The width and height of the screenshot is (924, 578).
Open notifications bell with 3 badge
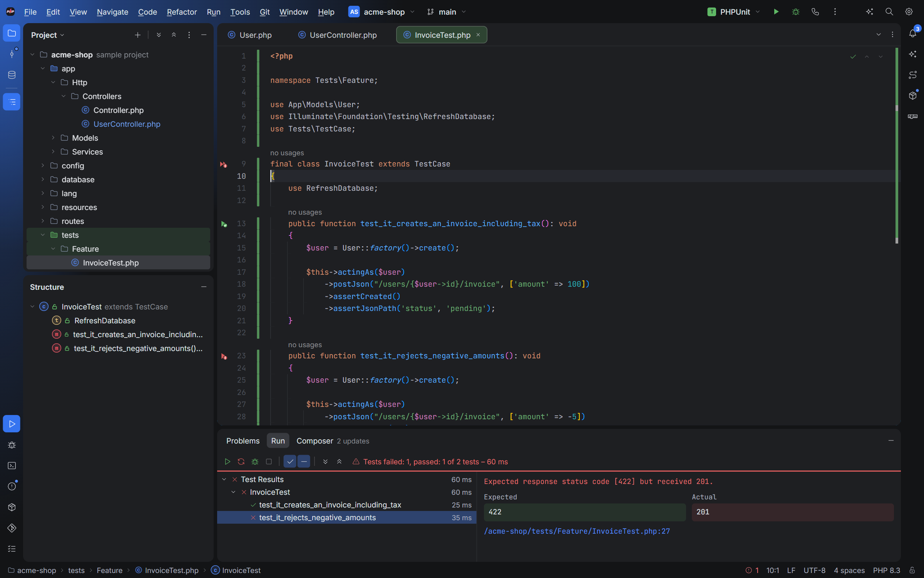(x=913, y=33)
